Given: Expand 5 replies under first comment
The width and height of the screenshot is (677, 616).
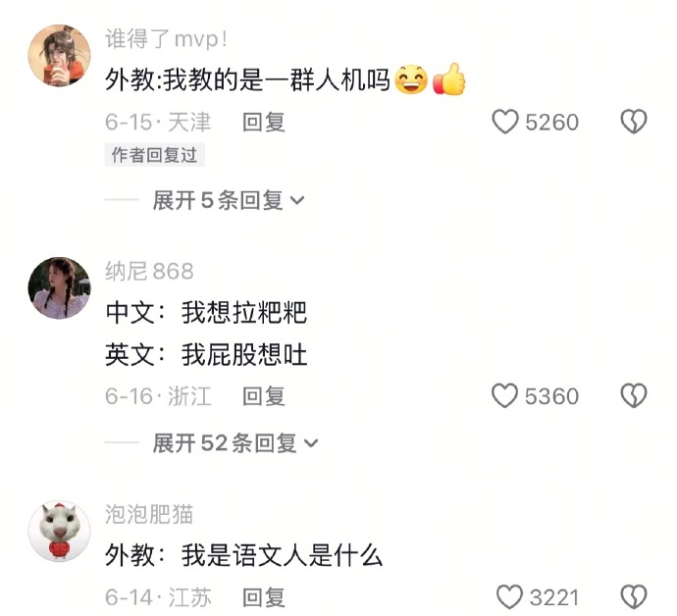Looking at the screenshot, I should (x=229, y=200).
